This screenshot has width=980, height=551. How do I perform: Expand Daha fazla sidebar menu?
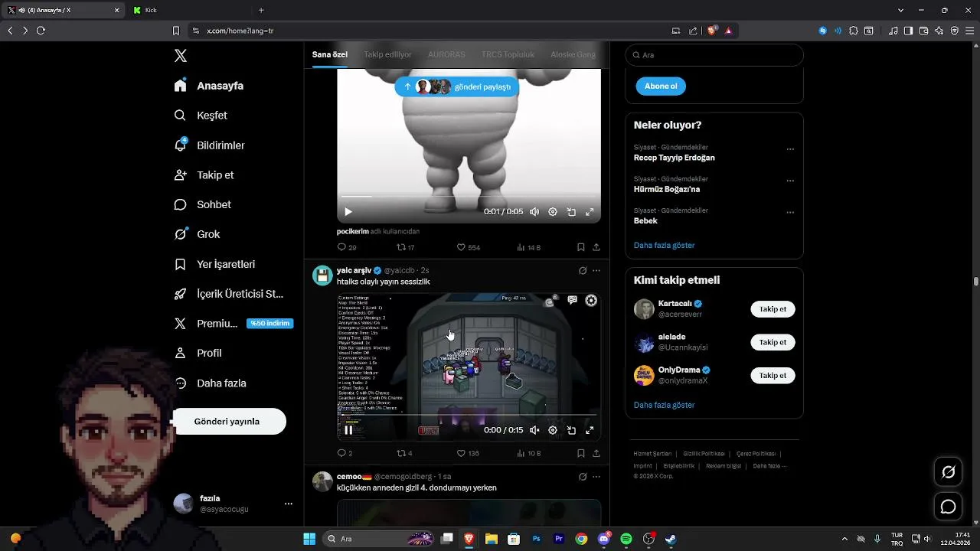click(x=211, y=383)
